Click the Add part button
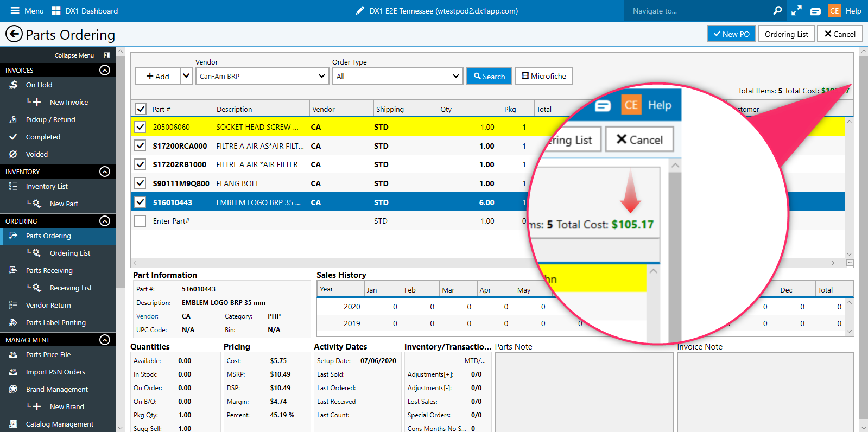Viewport: 868px width, 432px height. [x=157, y=76]
